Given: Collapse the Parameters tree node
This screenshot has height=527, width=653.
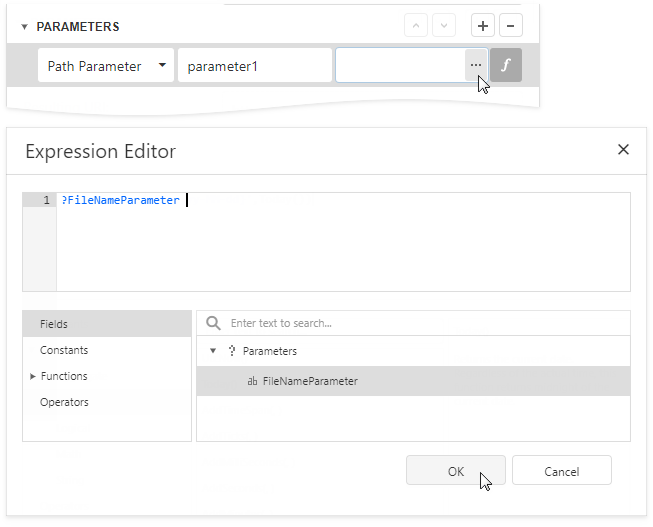Looking at the screenshot, I should 213,351.
